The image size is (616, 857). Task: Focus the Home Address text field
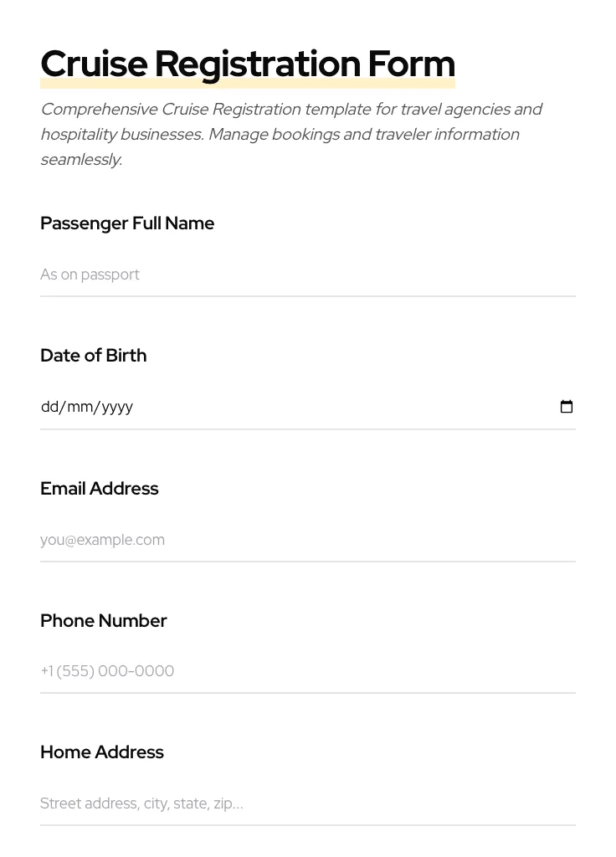click(307, 803)
